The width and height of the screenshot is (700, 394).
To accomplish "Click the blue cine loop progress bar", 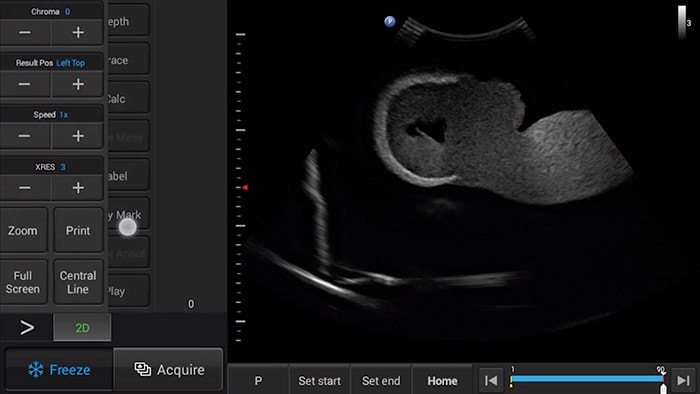I will (587, 379).
